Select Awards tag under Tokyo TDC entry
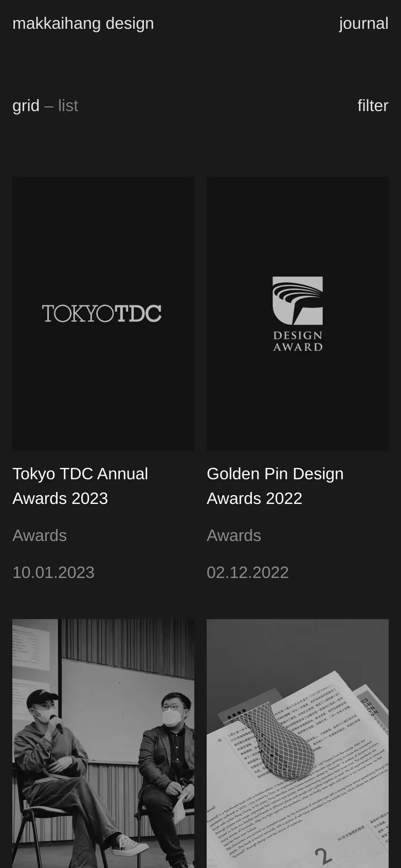This screenshot has height=868, width=401. (x=40, y=536)
